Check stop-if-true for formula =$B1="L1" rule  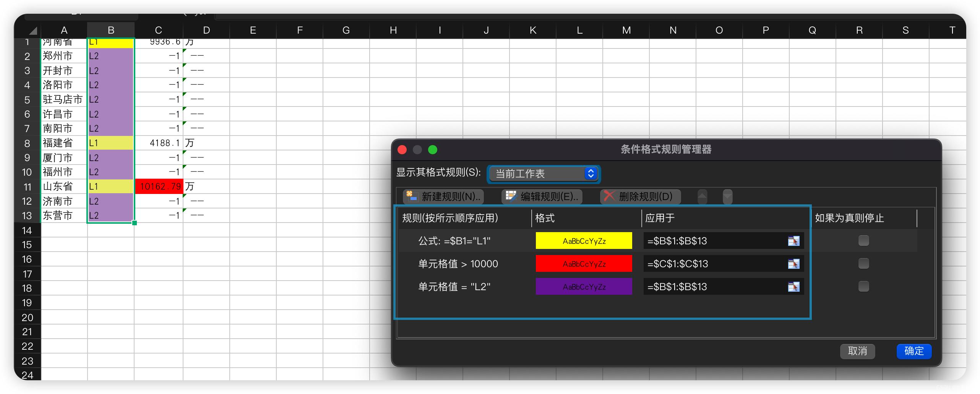click(x=863, y=241)
